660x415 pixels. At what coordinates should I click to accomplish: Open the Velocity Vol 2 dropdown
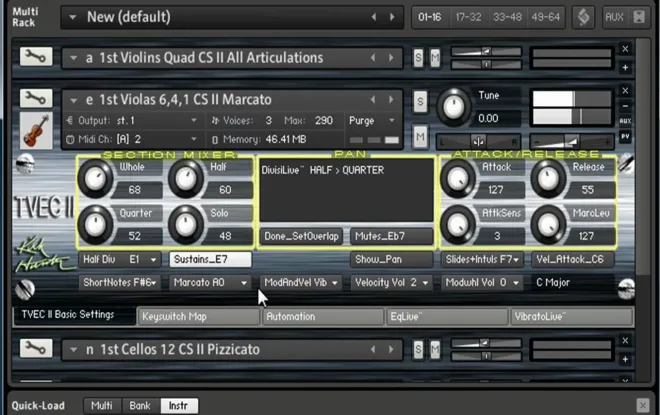pos(391,282)
